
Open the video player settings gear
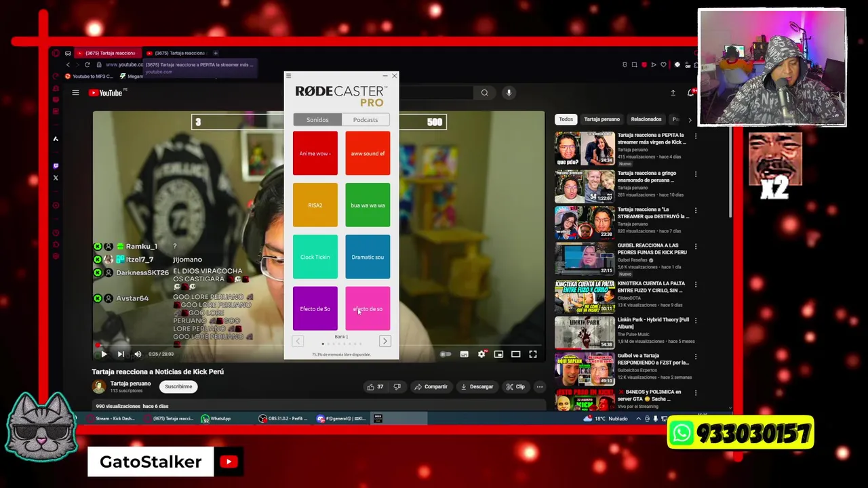(x=481, y=354)
